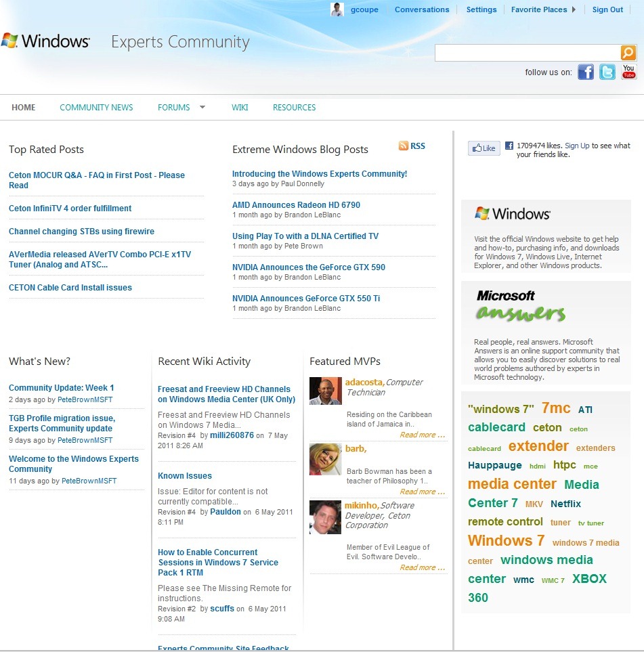Open barb's MVP profile photo
The image size is (644, 652).
pyautogui.click(x=325, y=460)
